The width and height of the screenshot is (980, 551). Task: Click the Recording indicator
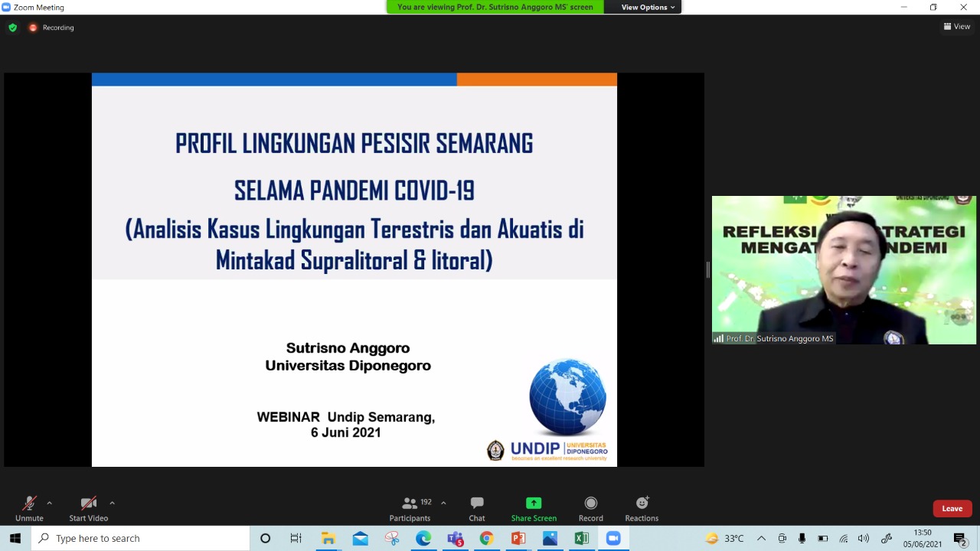(x=51, y=28)
